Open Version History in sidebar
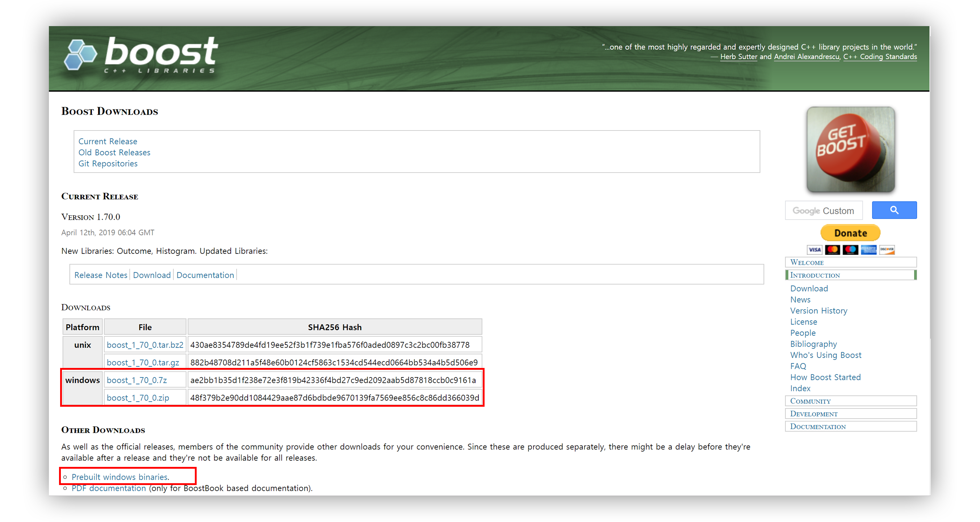This screenshot has width=980, height=522. [818, 311]
